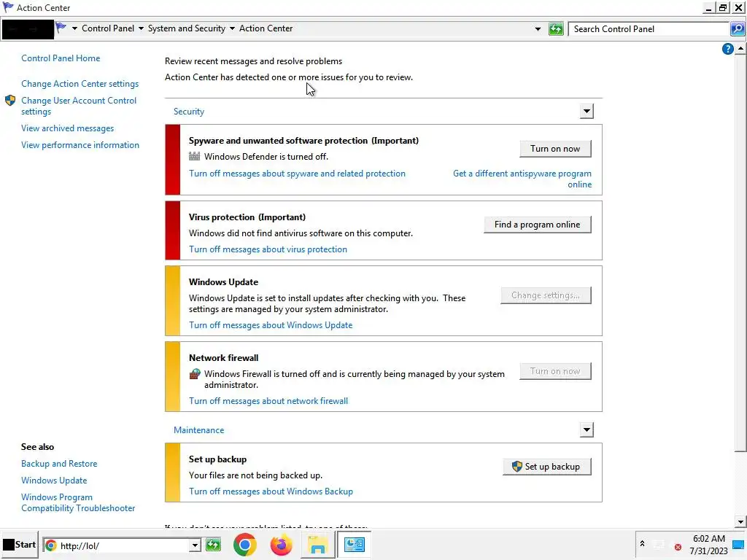
Task: Click the Windows Update Change settings button
Action: (x=546, y=295)
